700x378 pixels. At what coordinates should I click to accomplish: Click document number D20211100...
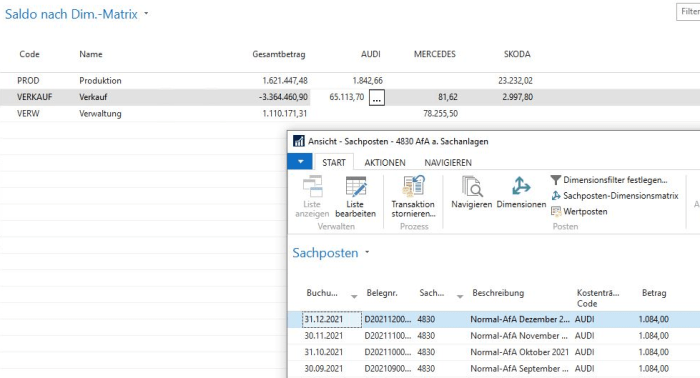click(388, 336)
